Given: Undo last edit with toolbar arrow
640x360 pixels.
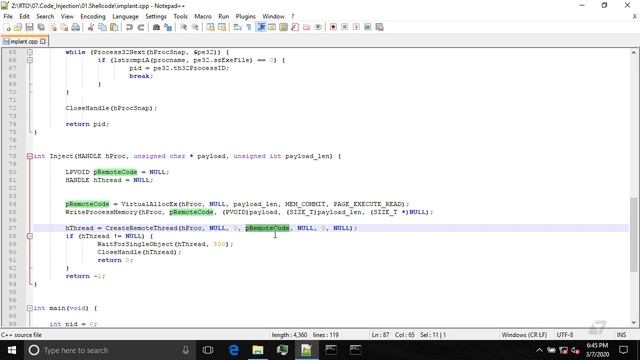Looking at the screenshot, I should [129, 27].
